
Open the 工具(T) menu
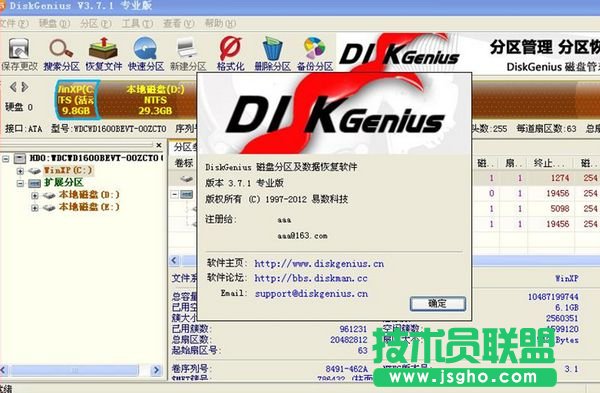(x=137, y=24)
